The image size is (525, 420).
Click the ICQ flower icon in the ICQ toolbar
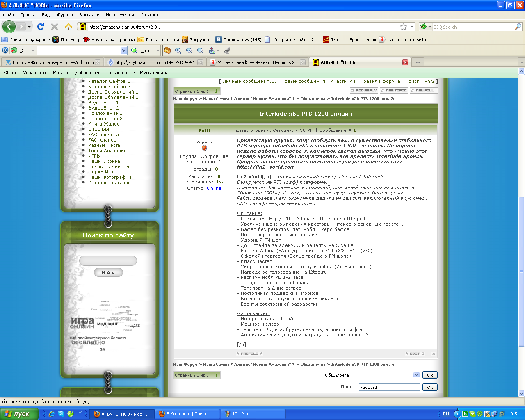14,50
